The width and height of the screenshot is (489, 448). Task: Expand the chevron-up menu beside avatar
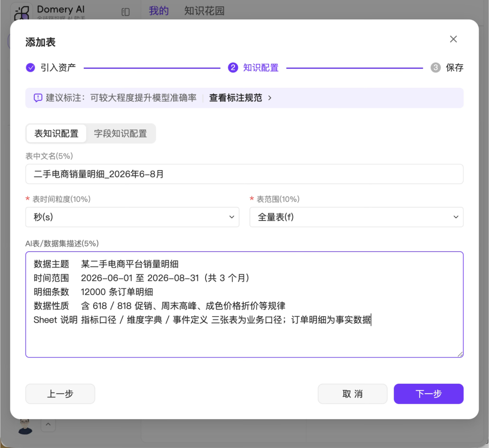tap(48, 424)
